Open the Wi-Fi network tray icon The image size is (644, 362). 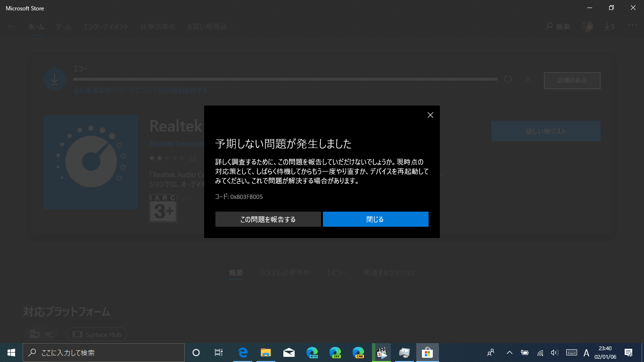click(540, 353)
